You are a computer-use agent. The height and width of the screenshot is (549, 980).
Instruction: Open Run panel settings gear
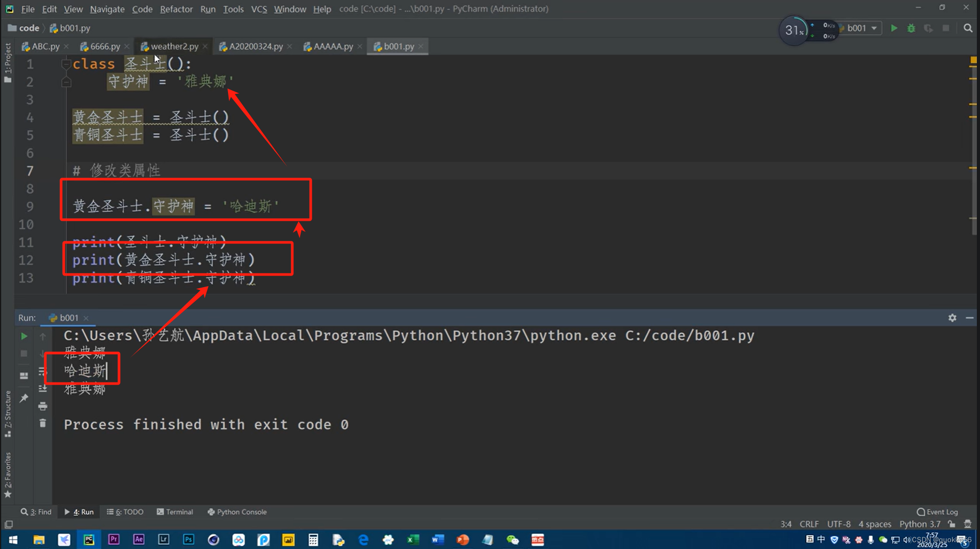pyautogui.click(x=952, y=318)
